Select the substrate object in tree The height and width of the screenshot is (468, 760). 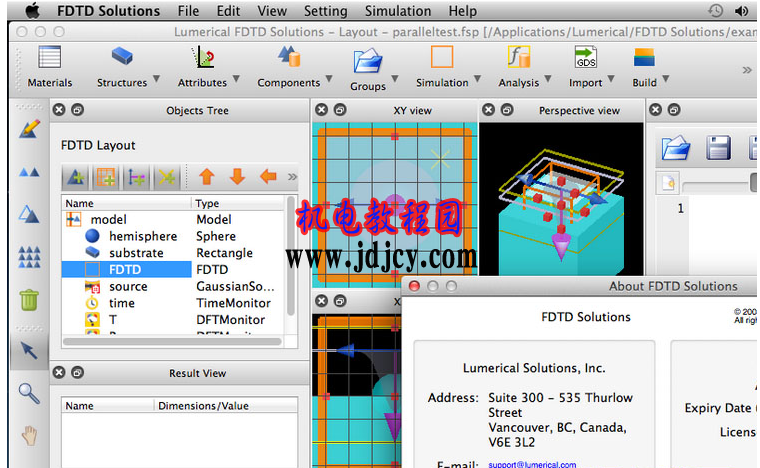(x=173, y=253)
